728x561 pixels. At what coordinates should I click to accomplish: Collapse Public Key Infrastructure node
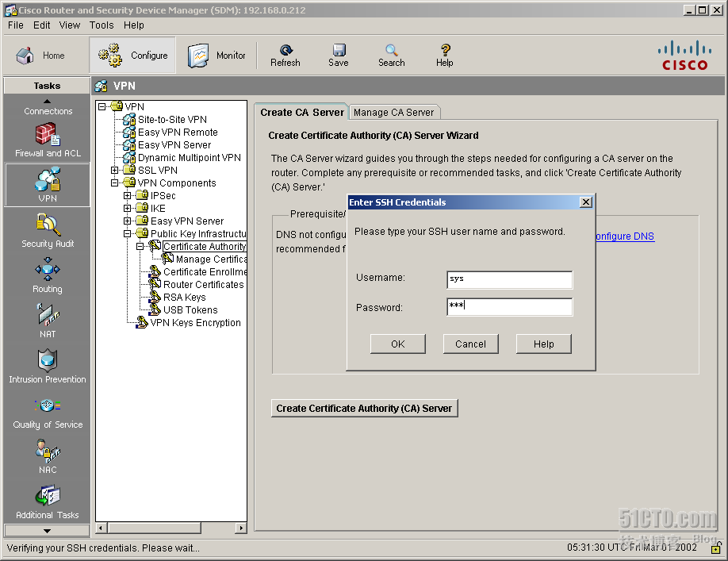127,233
